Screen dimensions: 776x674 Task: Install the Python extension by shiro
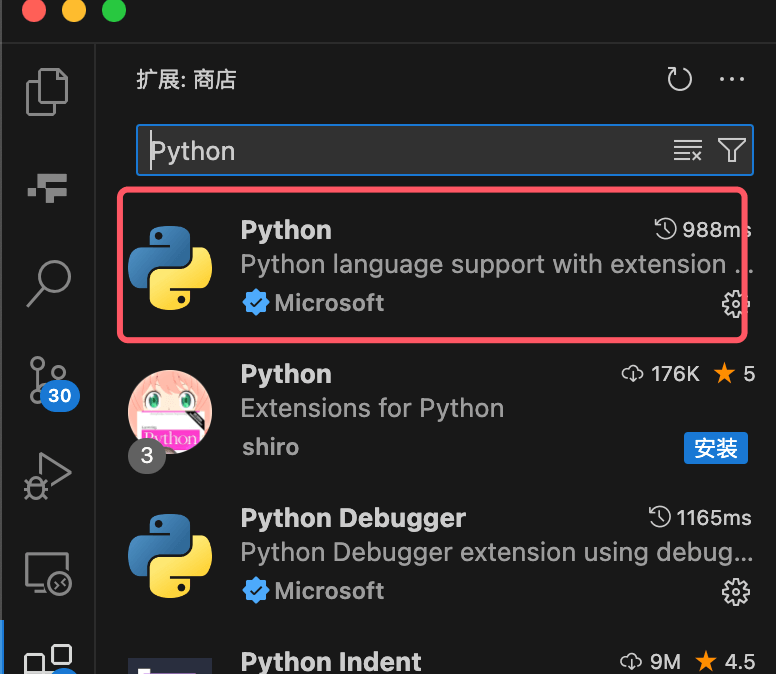click(x=715, y=448)
